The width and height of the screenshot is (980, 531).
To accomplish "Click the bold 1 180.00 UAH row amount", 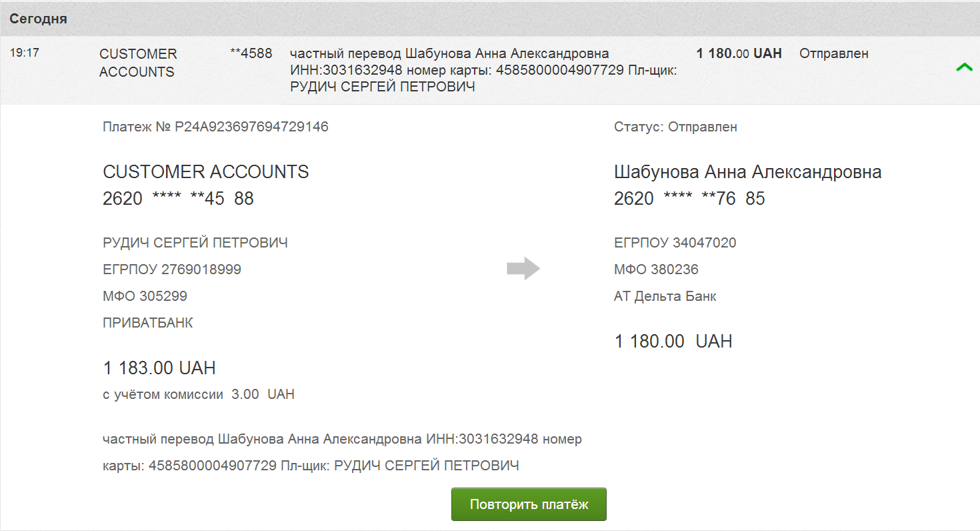I will coord(739,53).
